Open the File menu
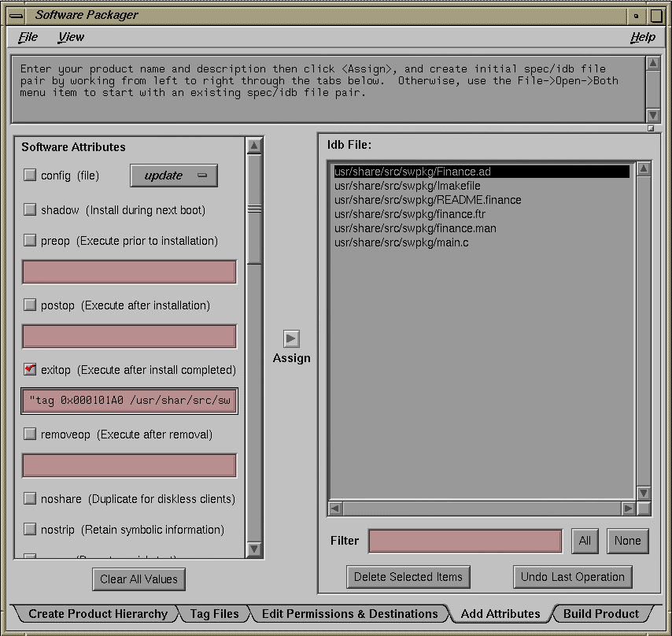 pyautogui.click(x=29, y=37)
